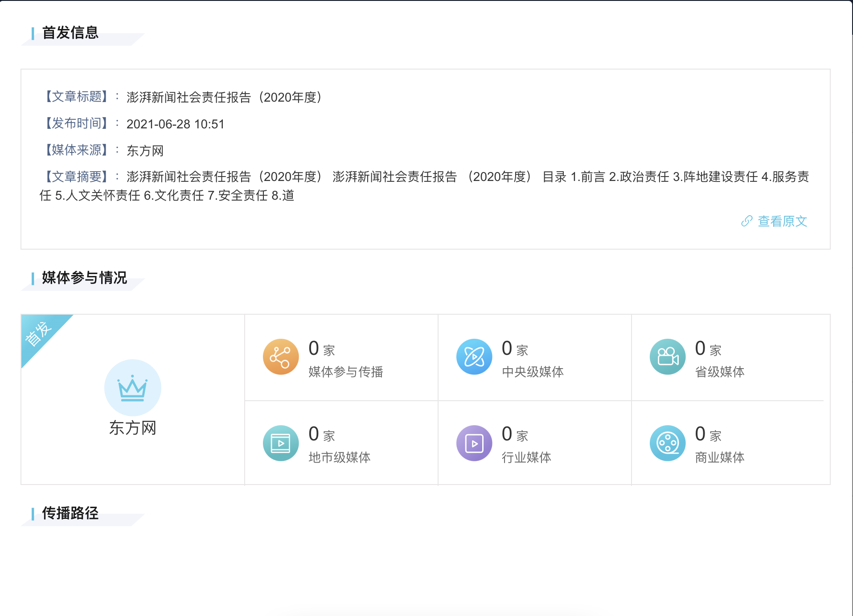Viewport: 853px width, 616px height.
Task: Click the 传播路径 section header
Action: click(70, 514)
